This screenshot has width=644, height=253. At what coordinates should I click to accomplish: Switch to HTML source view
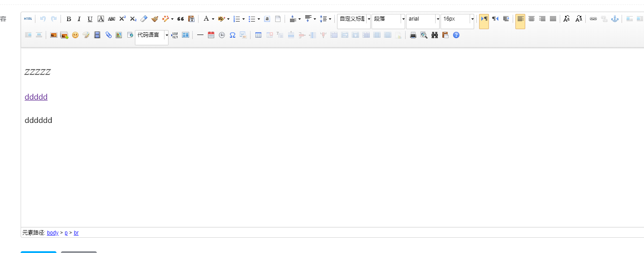[28, 19]
